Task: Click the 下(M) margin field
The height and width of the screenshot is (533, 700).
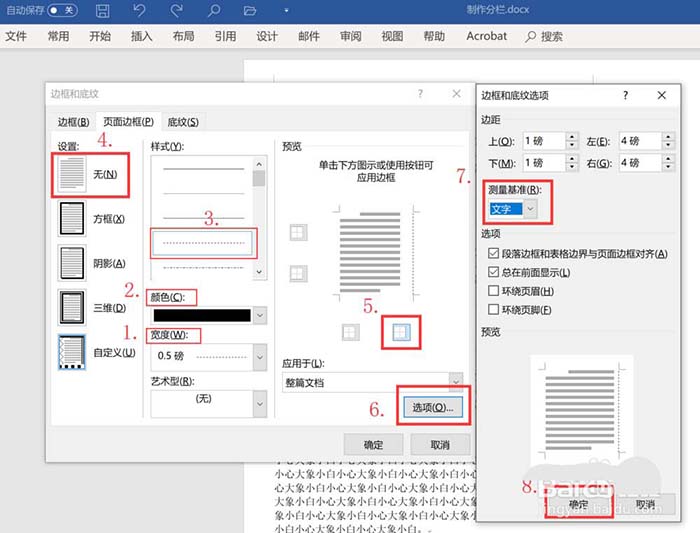Action: (544, 163)
